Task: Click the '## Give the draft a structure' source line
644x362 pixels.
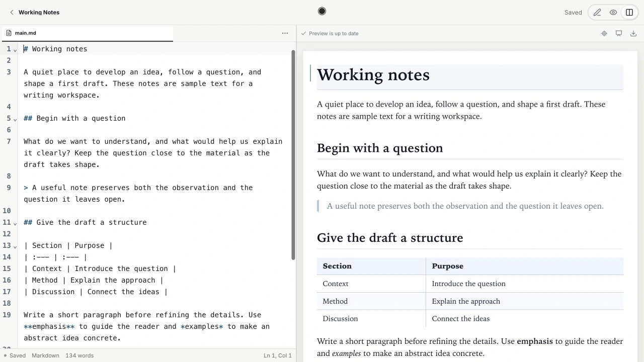Action: click(85, 222)
